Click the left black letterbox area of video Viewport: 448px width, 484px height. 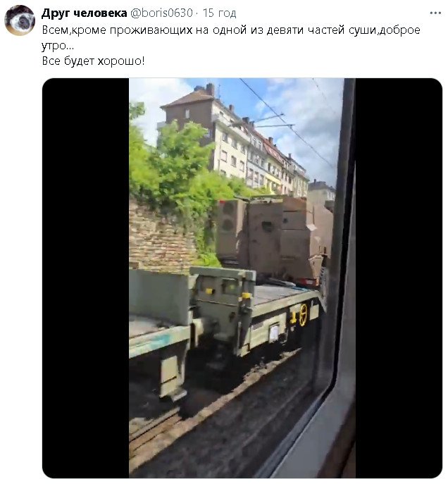pos(85,278)
